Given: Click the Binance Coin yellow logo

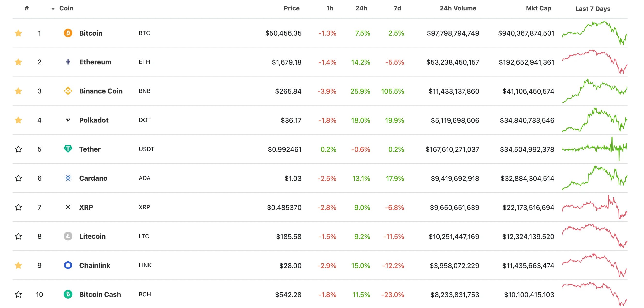Looking at the screenshot, I should (68, 91).
